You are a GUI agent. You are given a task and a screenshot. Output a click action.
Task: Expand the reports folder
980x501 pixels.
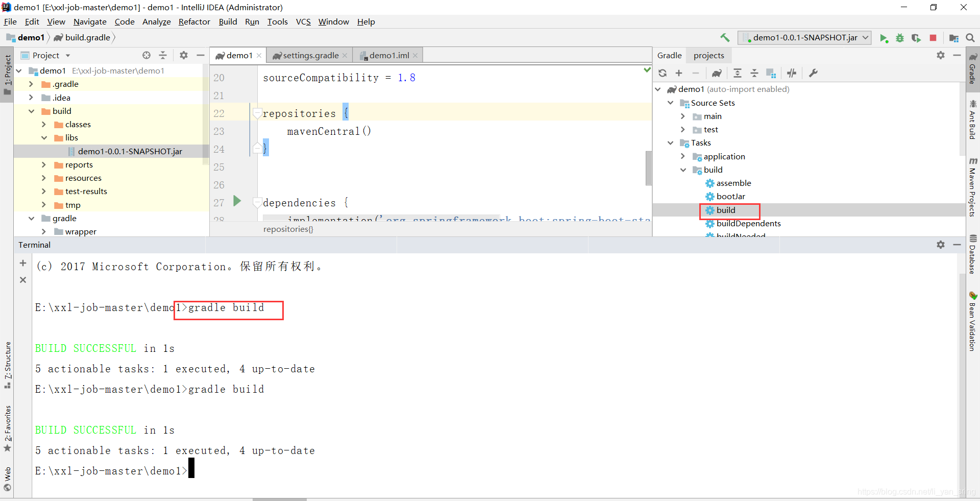click(44, 164)
